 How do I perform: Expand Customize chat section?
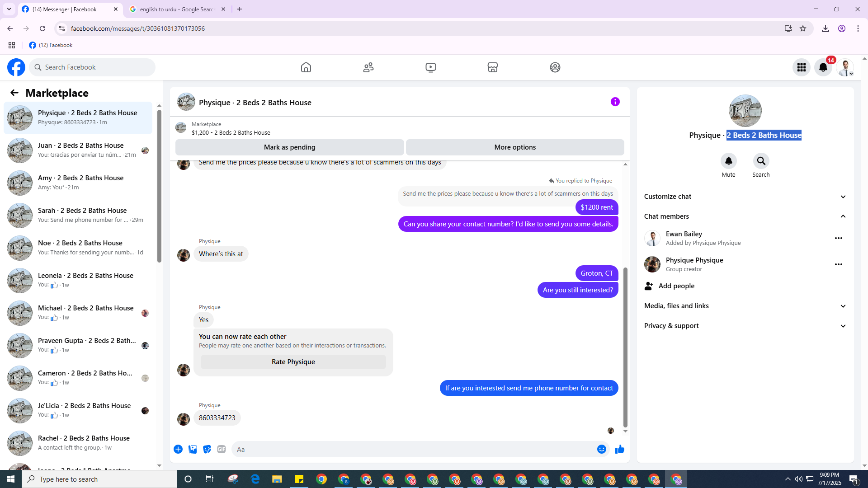(745, 197)
